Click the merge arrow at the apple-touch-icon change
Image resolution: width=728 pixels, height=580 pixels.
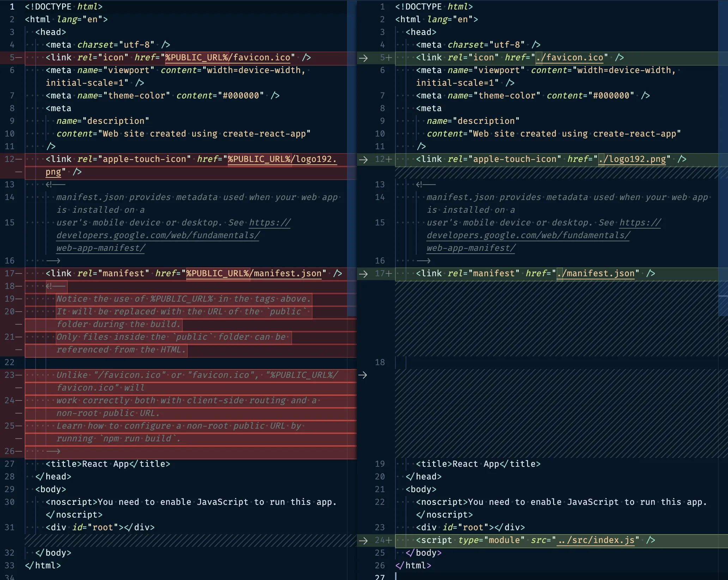tap(364, 159)
